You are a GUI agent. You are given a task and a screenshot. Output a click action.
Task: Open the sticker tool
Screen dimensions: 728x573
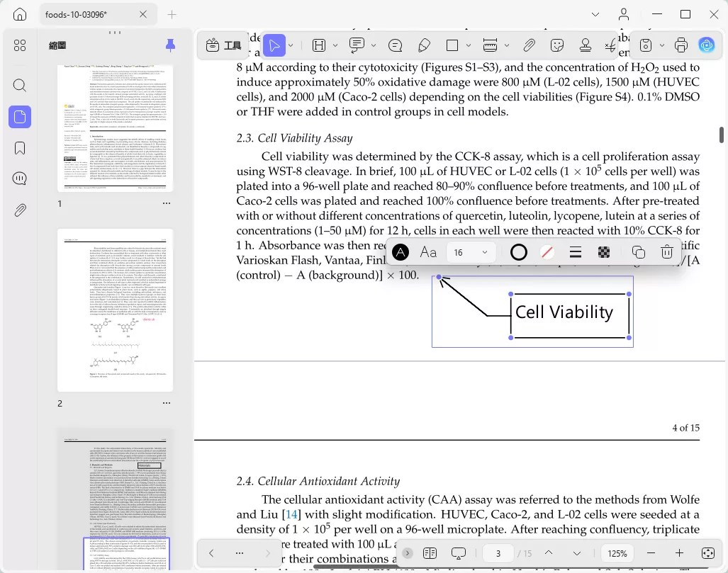(556, 45)
